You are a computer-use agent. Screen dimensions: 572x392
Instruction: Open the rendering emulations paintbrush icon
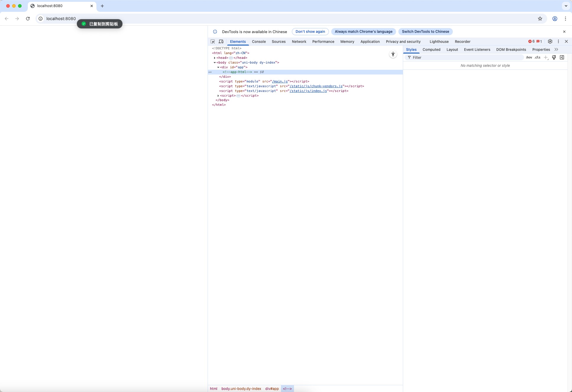tap(554, 57)
